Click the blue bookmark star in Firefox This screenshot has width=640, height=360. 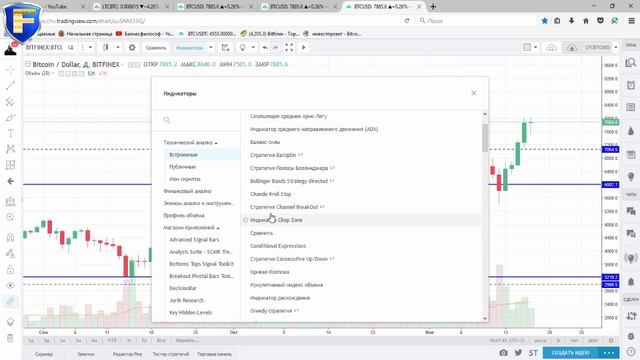(544, 20)
